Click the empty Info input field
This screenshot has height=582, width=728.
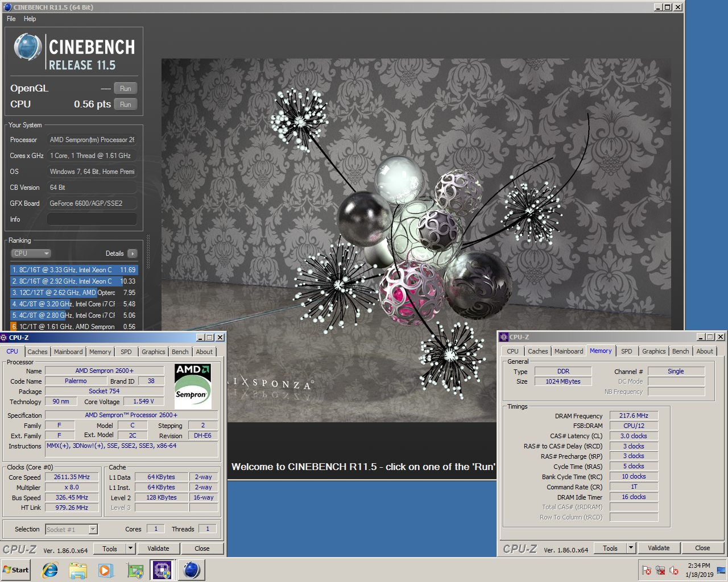[x=92, y=219]
